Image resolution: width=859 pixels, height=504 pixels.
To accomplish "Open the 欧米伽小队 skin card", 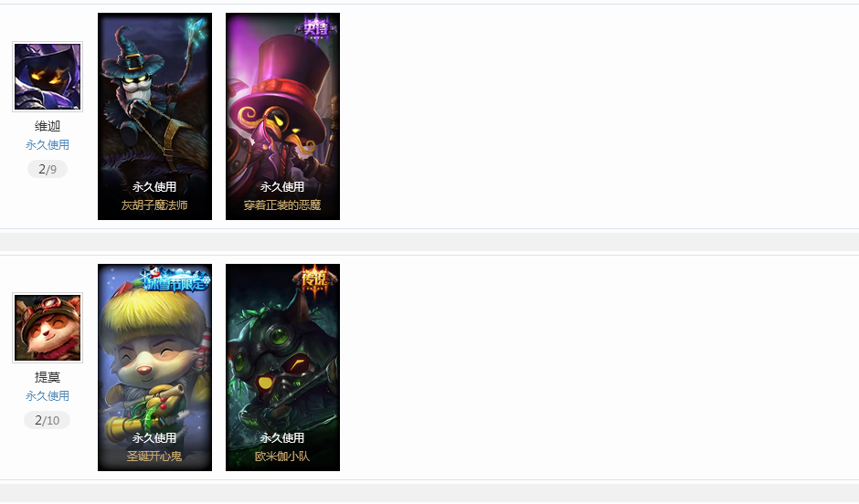I will (282, 367).
